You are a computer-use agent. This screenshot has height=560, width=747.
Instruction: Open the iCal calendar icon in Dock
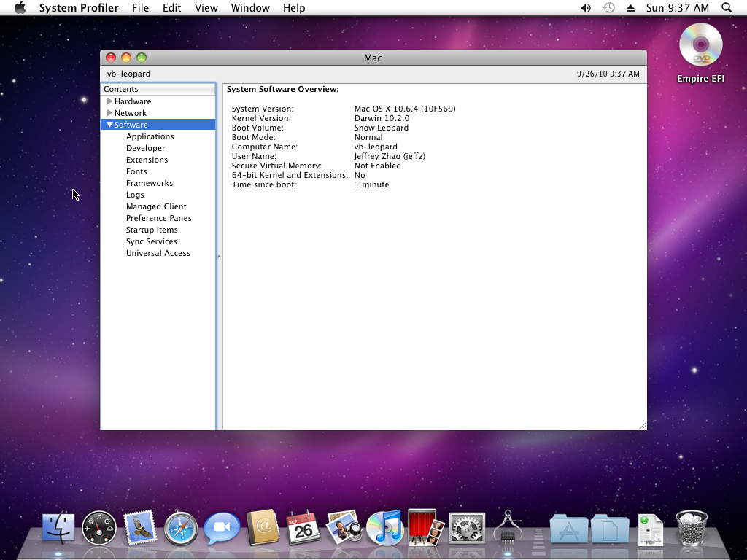[303, 528]
